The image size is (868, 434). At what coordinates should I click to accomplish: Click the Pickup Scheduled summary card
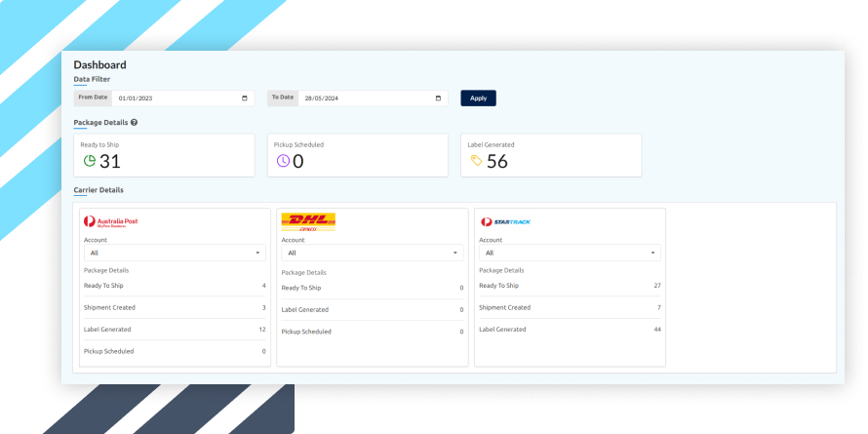358,155
